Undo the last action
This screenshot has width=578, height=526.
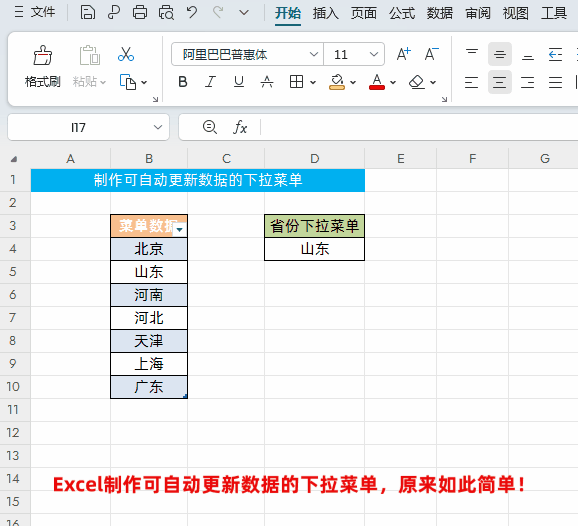click(x=192, y=12)
